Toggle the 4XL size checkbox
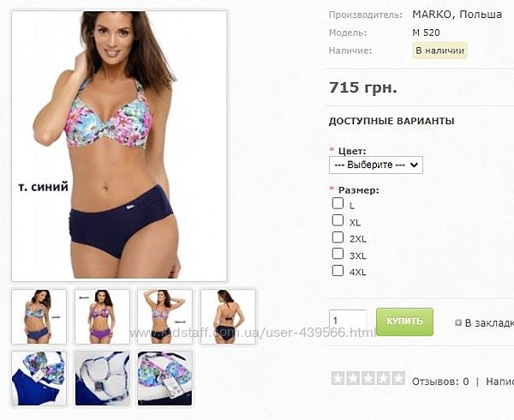Screen dimensions: 514x420 338,271
